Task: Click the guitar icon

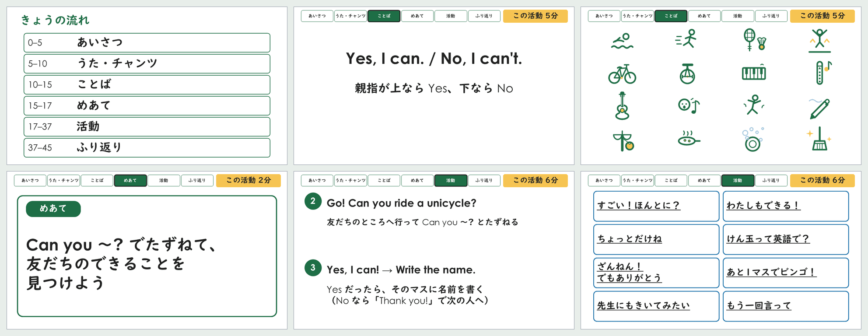Action: (622, 106)
